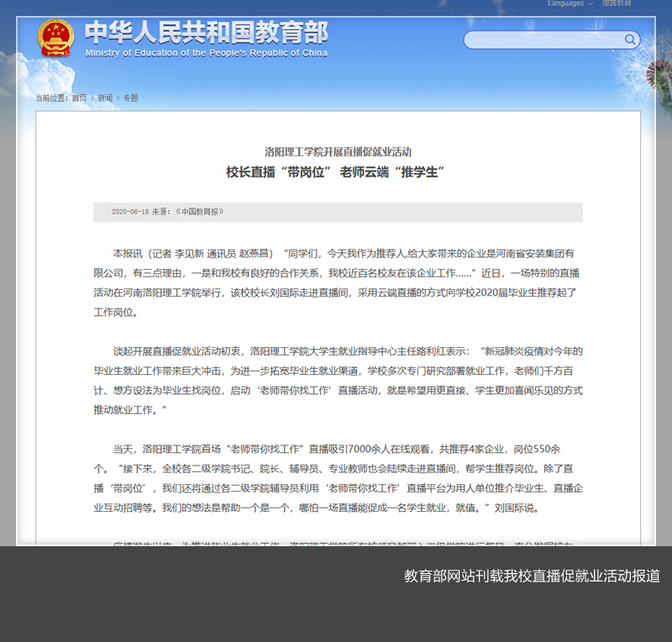Click the 中华人民共和国教育部 site title
The width and height of the screenshot is (672, 642).
click(206, 33)
